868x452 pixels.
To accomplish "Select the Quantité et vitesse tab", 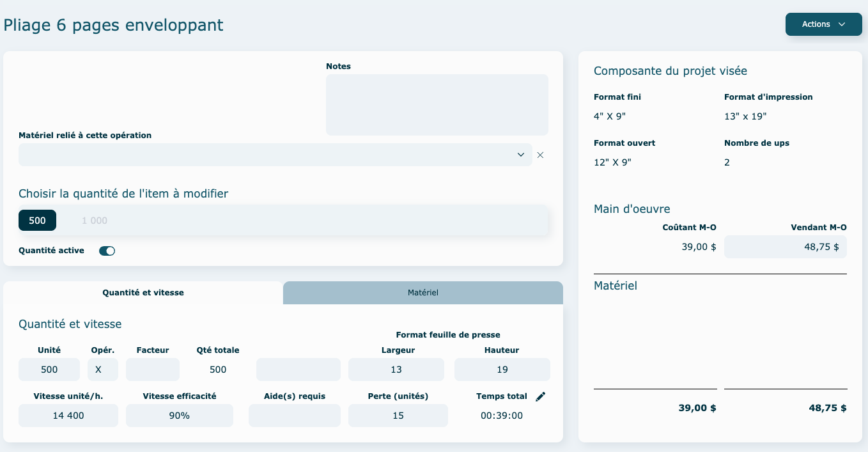I will click(x=143, y=293).
